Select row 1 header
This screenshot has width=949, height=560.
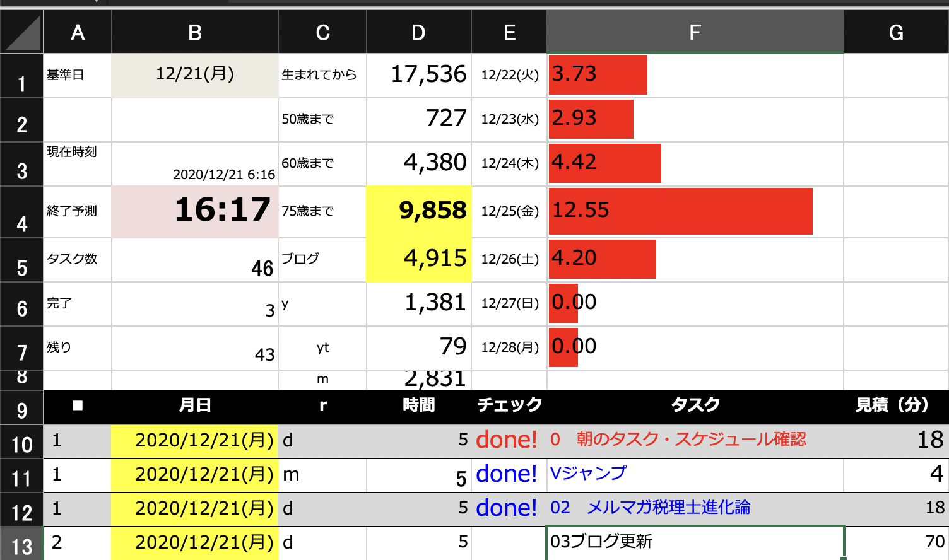(x=21, y=76)
